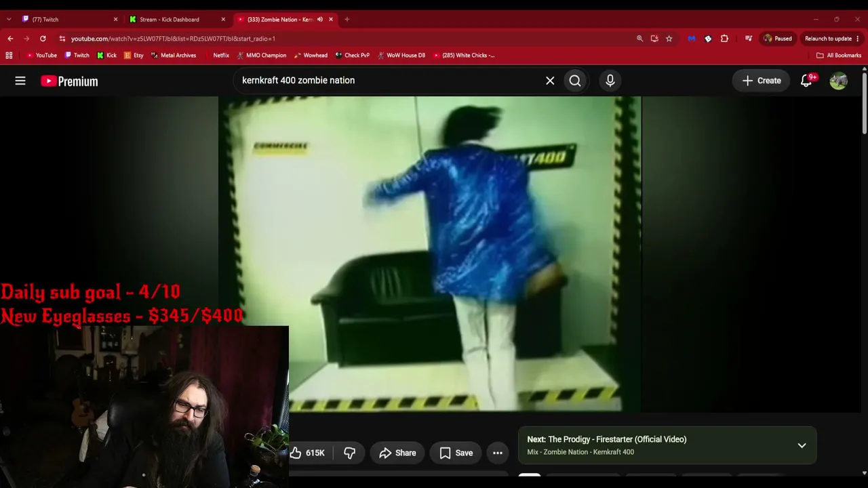Reload the YouTube page

point(43,39)
